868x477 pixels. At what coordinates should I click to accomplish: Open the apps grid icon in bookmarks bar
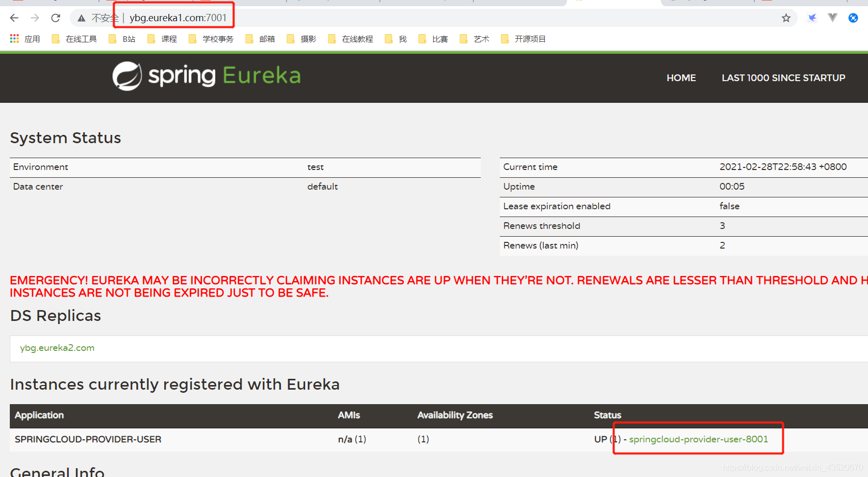click(x=14, y=39)
